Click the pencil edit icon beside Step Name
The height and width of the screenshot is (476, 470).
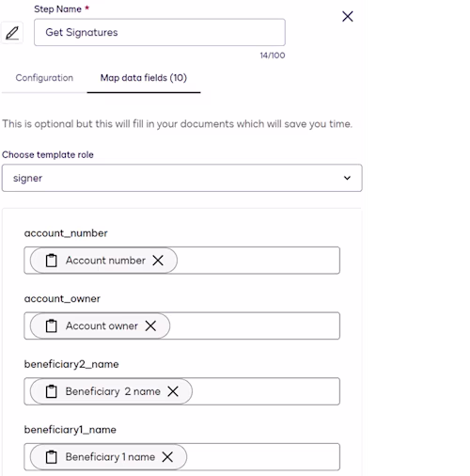[x=12, y=33]
